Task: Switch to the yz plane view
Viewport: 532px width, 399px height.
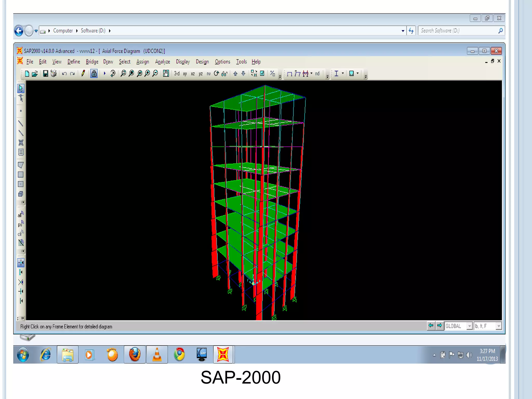Action: click(201, 74)
